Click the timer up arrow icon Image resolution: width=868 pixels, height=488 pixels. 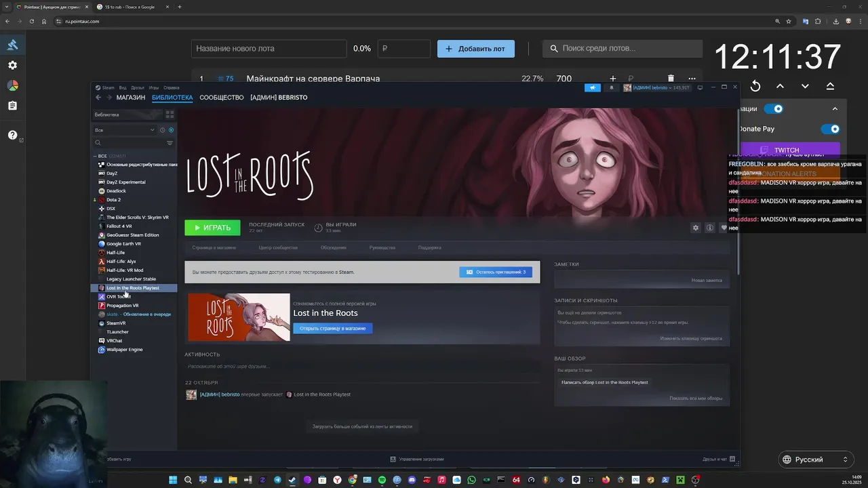[x=780, y=86]
